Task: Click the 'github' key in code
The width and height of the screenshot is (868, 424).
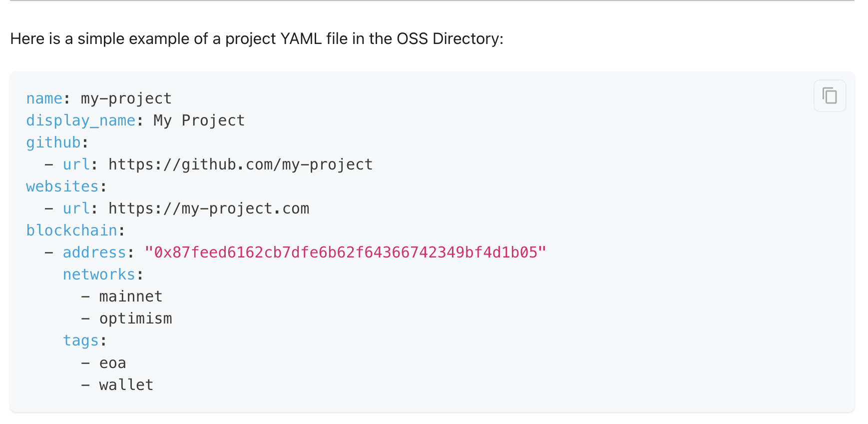Action: 53,142
